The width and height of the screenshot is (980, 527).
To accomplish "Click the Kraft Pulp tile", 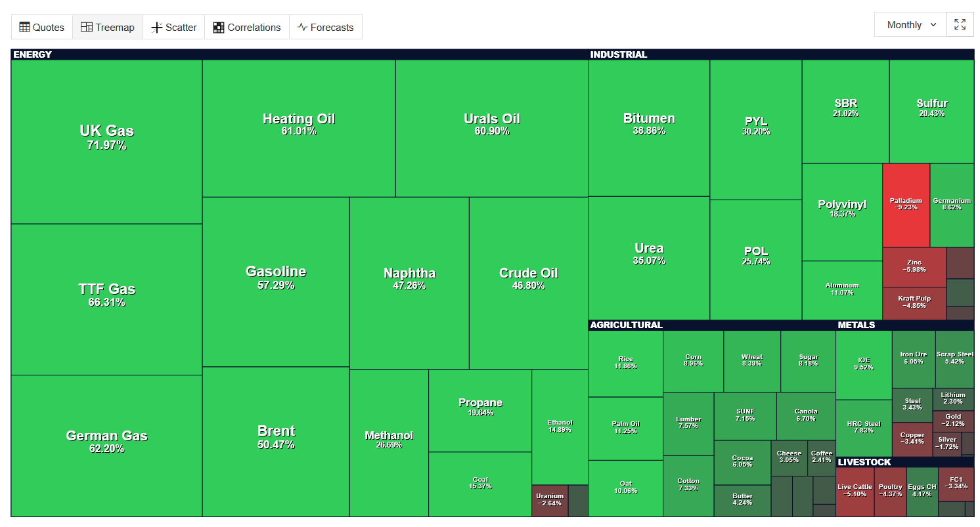I will pos(914,304).
